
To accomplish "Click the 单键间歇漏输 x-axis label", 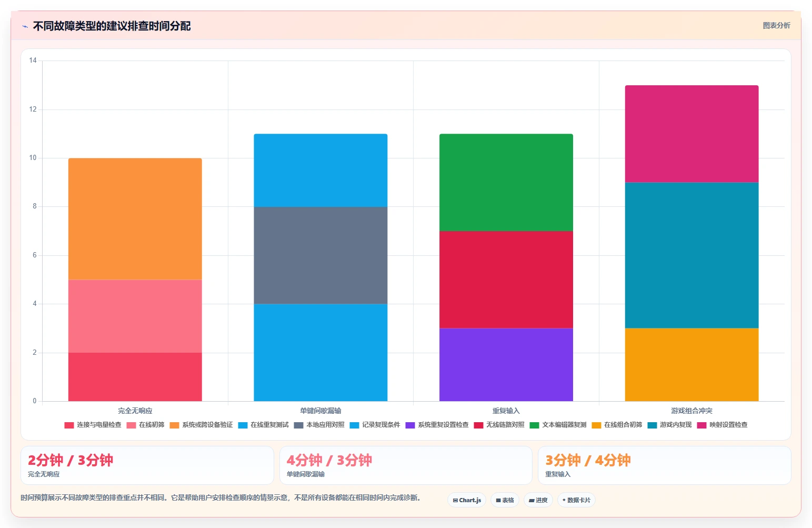I will point(320,411).
